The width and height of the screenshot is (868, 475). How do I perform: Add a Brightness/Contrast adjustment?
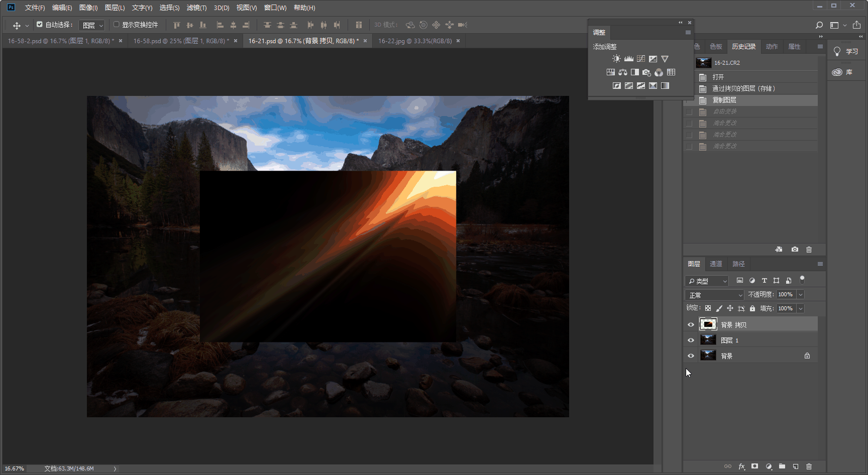tap(616, 59)
